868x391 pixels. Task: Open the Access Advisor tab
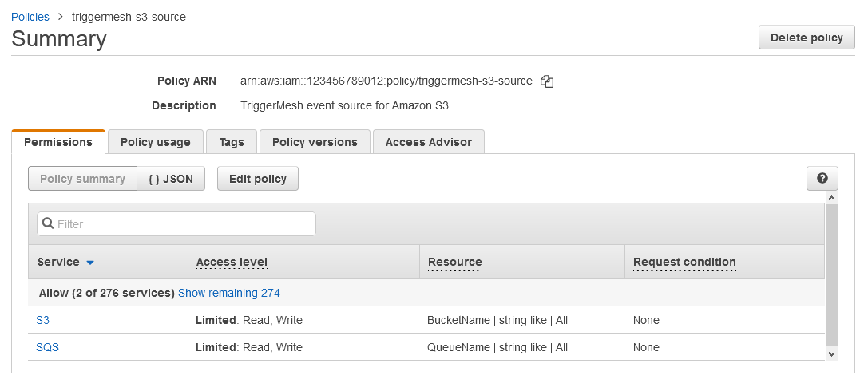[x=429, y=142]
